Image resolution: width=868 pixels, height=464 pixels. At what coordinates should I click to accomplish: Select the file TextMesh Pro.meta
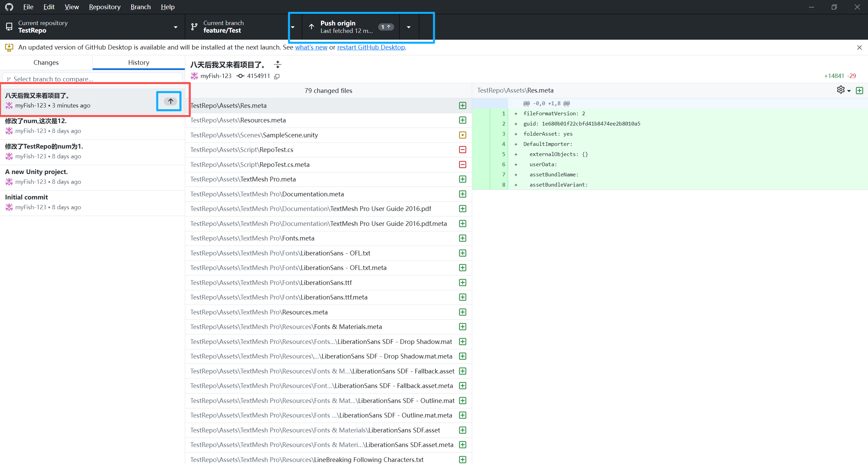(328, 179)
